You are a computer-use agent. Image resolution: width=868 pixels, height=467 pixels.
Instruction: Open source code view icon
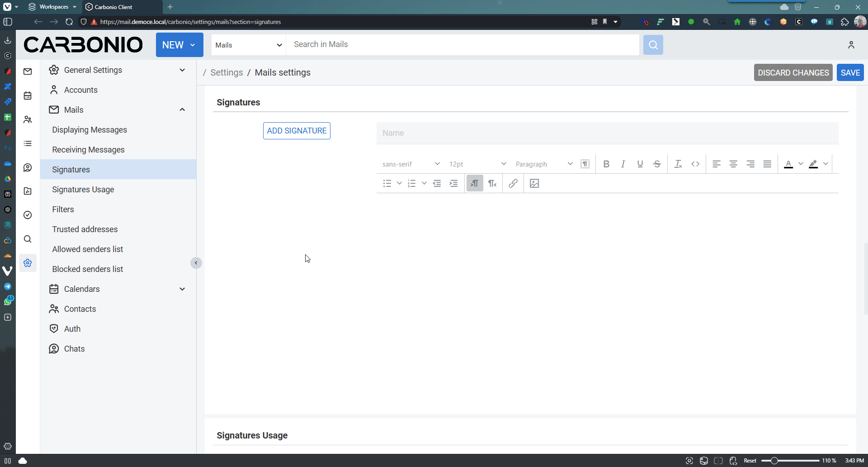tap(695, 164)
